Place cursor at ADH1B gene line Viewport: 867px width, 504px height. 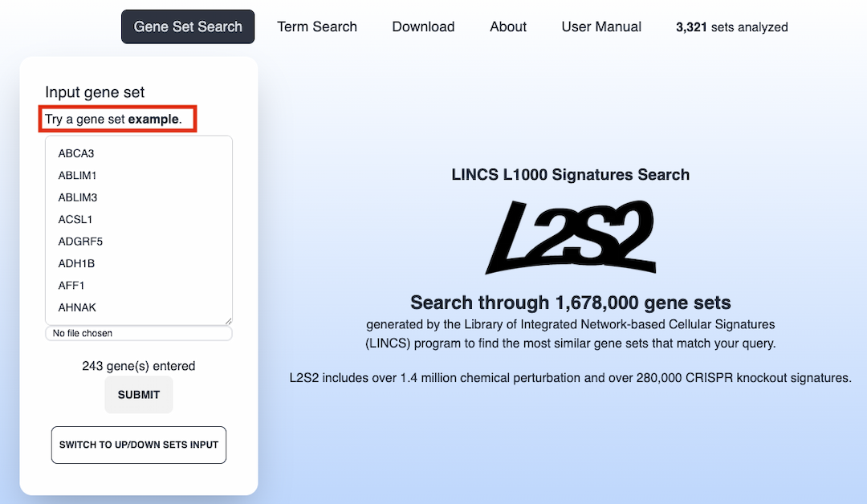77,263
